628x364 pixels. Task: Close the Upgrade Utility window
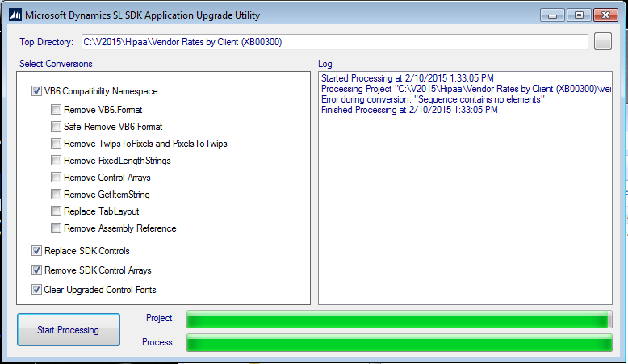(605, 15)
